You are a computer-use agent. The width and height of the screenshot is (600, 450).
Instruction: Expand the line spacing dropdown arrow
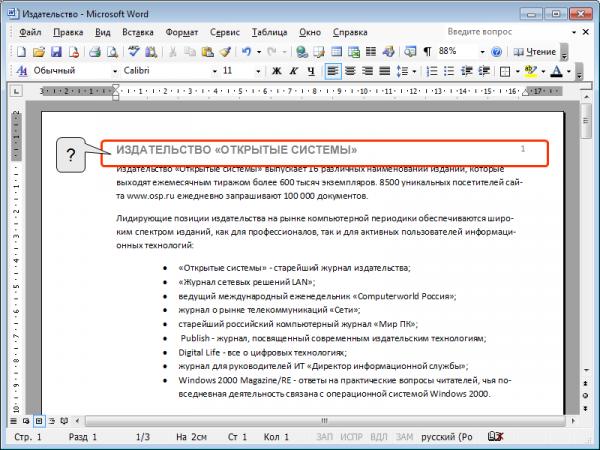point(414,71)
